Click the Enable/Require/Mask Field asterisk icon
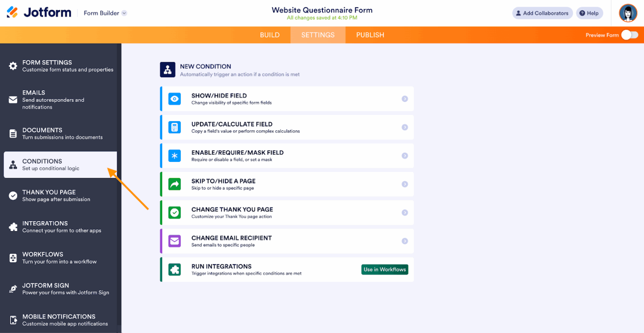 (x=174, y=156)
